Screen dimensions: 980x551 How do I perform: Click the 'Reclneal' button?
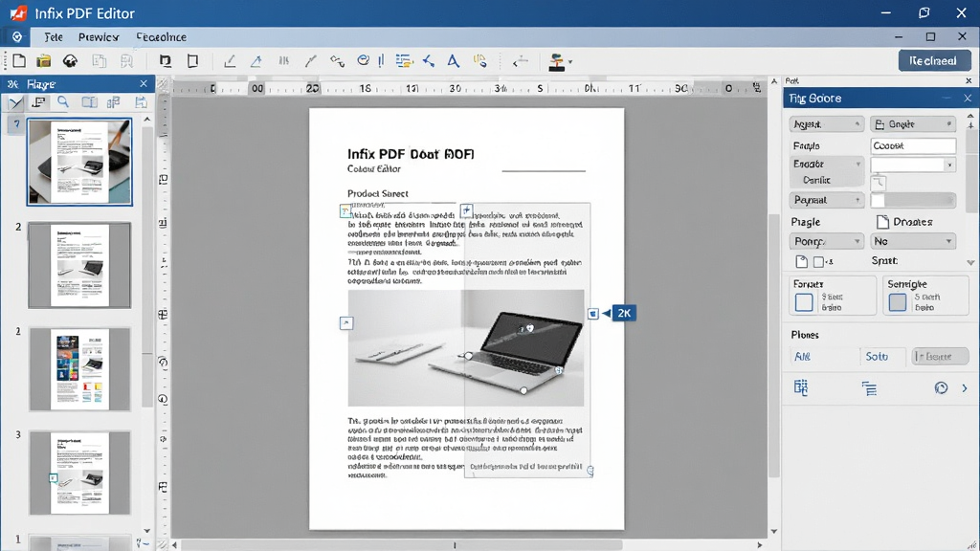(x=934, y=60)
